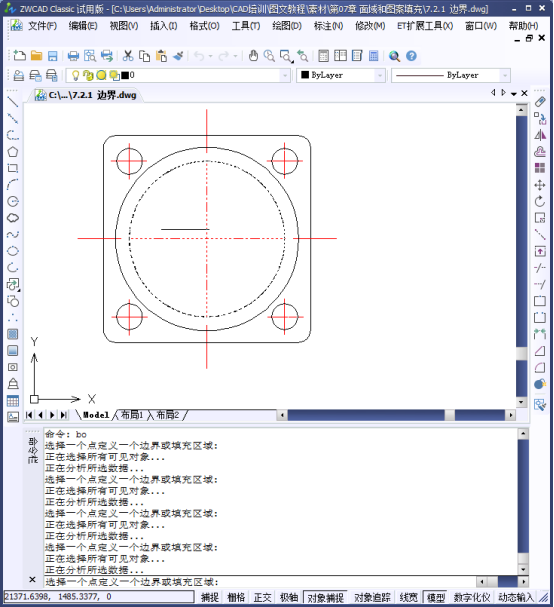
Task: Select the Polygon draw tool
Action: (13, 152)
